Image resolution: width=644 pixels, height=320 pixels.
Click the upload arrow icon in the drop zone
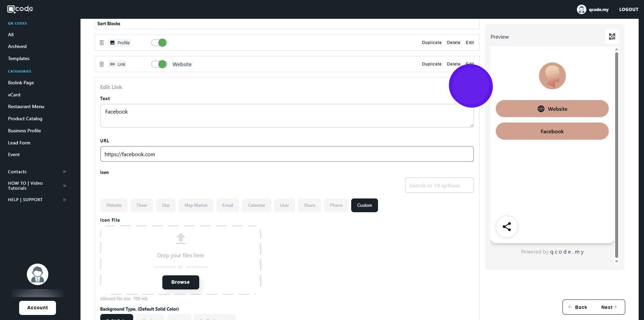(180, 238)
